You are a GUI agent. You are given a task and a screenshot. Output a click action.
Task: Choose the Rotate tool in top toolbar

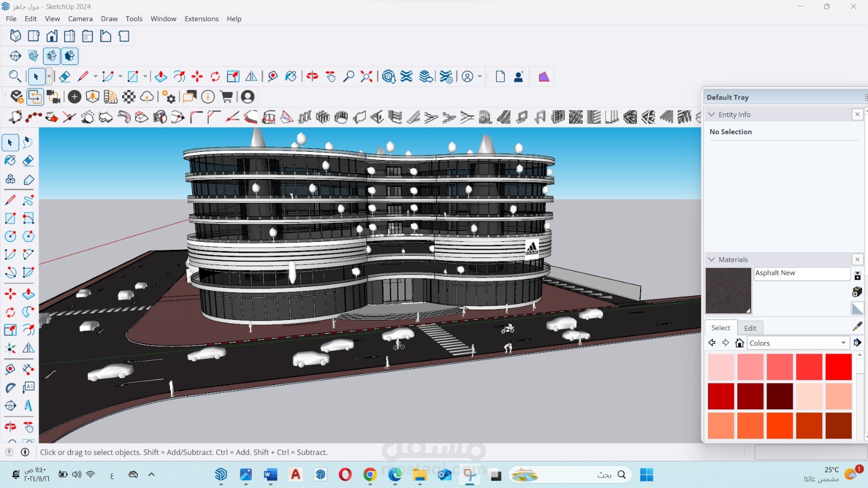point(215,76)
